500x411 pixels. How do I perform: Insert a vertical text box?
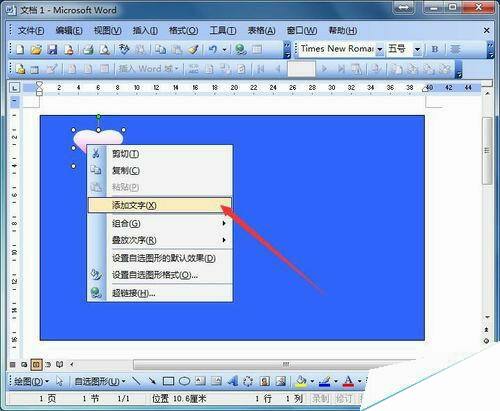point(216,381)
